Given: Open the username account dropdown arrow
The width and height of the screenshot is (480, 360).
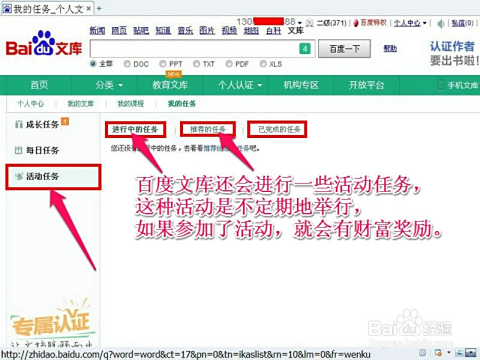Looking at the screenshot, I should tap(300, 23).
